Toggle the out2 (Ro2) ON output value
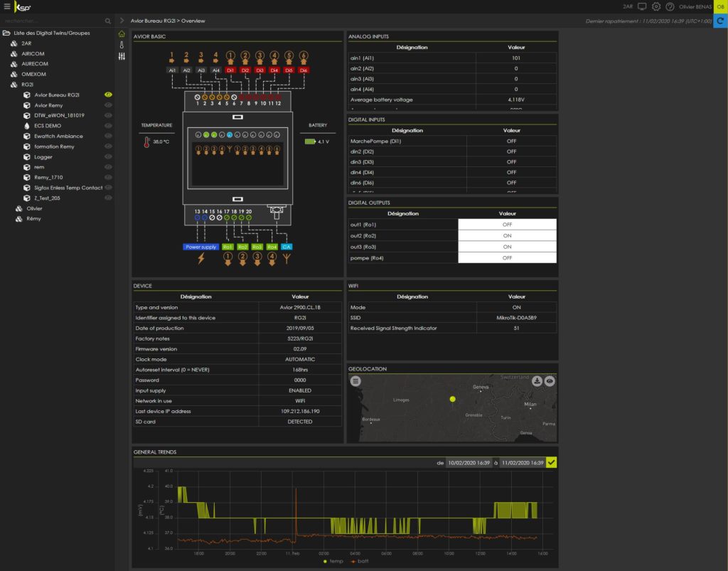Viewport: 728px width, 571px height. [507, 235]
